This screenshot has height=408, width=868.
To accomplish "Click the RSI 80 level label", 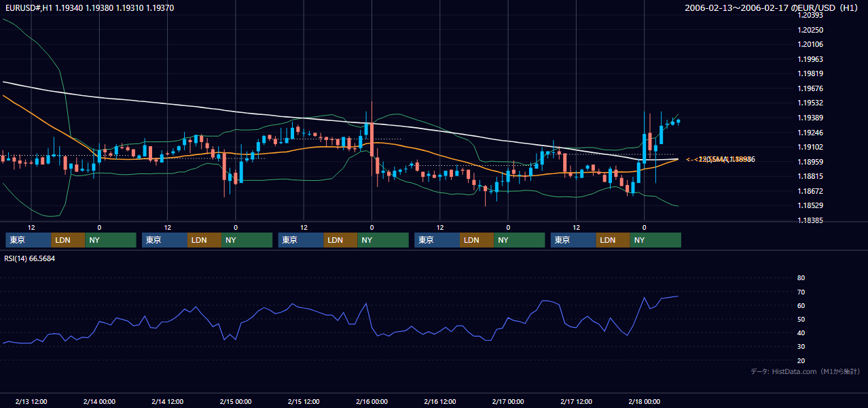I will pos(801,278).
